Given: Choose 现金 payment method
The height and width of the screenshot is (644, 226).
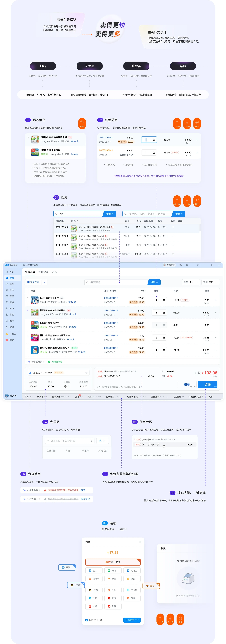Looking at the screenshot, I should pos(132,579).
